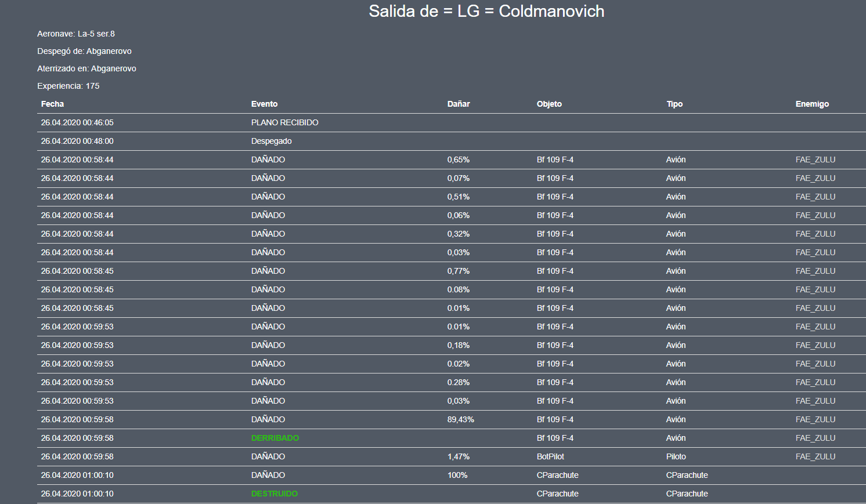This screenshot has width=866, height=504.
Task: Click the title 'Salida de = LG = Coldmanovich'
Action: click(486, 11)
